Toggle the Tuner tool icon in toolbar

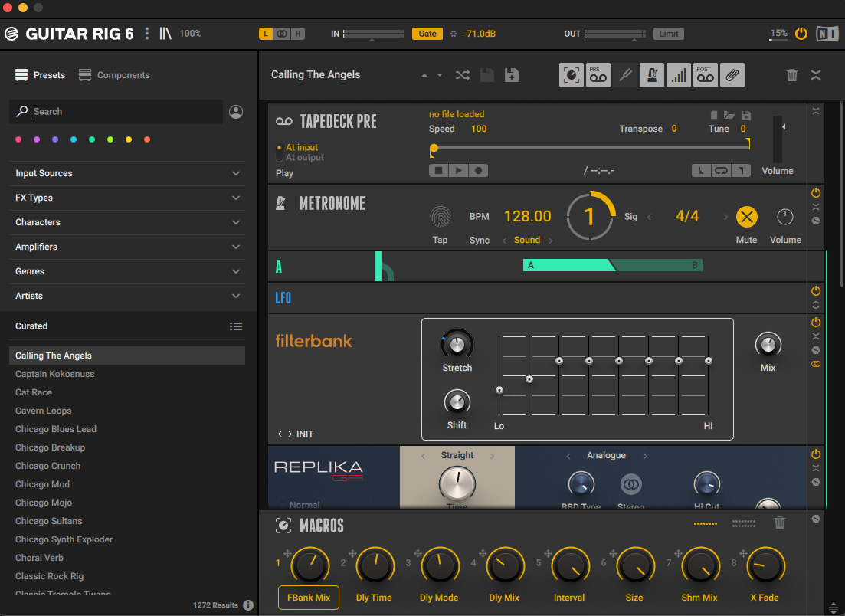[x=625, y=75]
